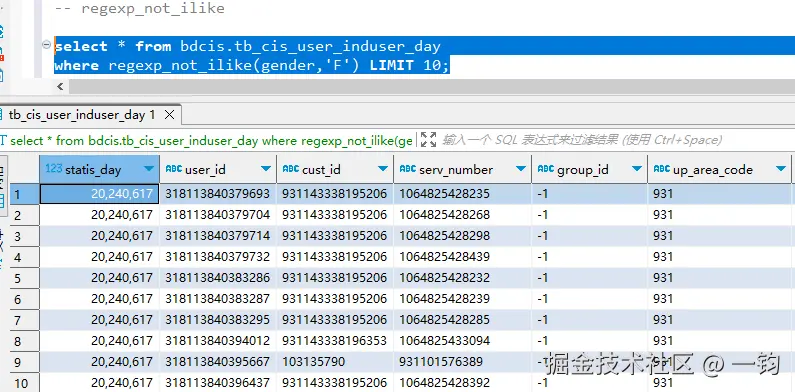Screen dimensions: 795x392
Task: Click user_id cell 318113840379732
Action: tap(218, 257)
